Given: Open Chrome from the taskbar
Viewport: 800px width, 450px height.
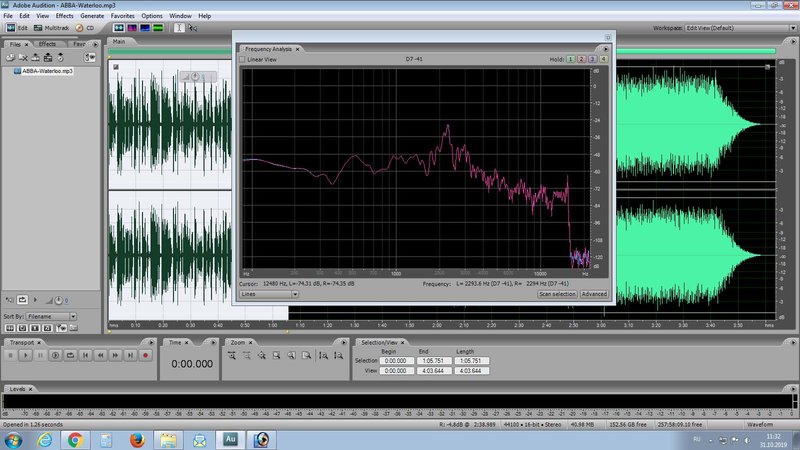Looking at the screenshot, I should click(x=75, y=440).
